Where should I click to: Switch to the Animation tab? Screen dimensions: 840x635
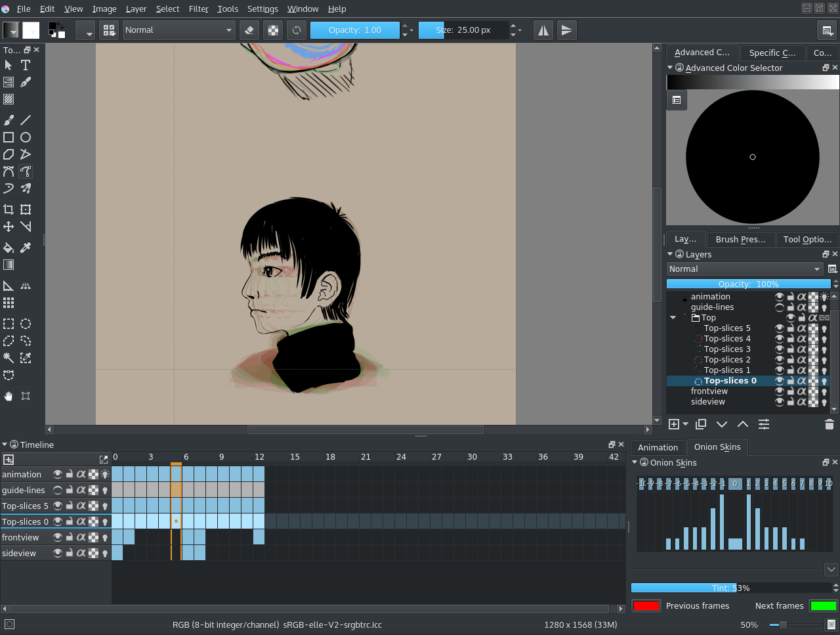658,447
